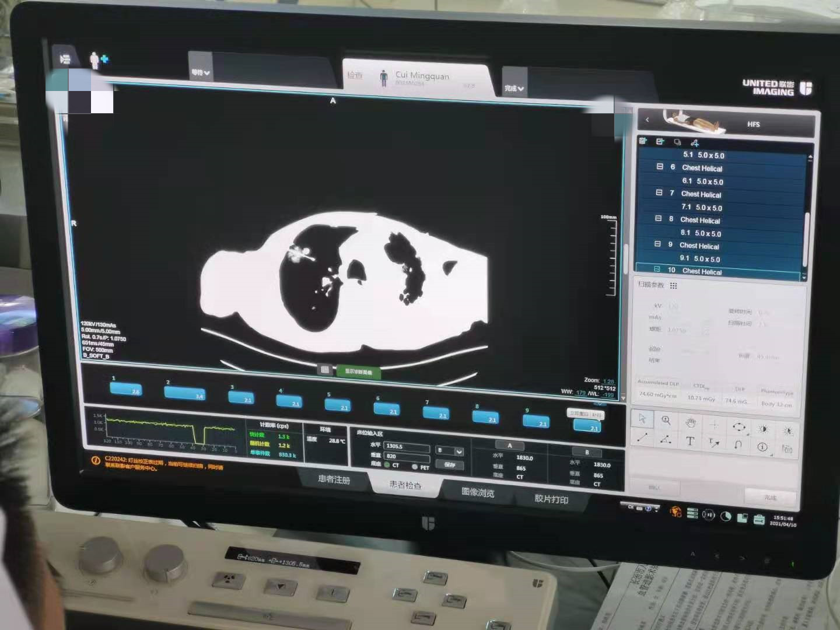This screenshot has width=840, height=630.
Task: Open the B position dropdown
Action: click(459, 452)
